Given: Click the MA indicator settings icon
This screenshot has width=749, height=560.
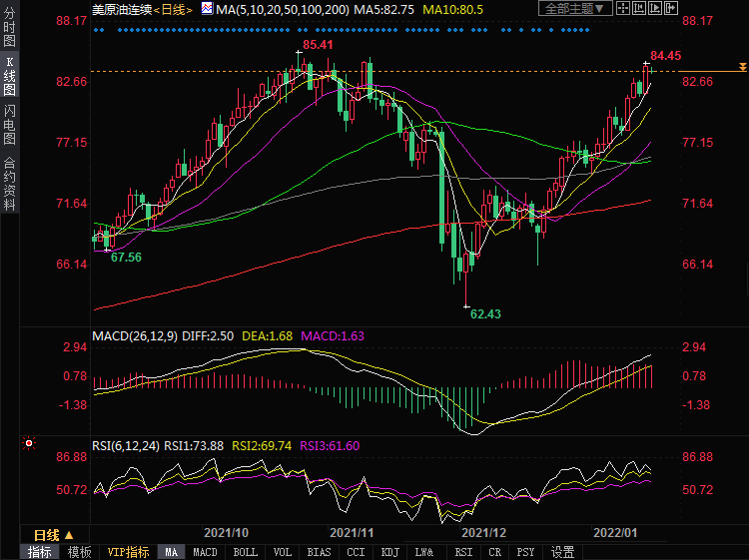Looking at the screenshot, I should pos(207,9).
